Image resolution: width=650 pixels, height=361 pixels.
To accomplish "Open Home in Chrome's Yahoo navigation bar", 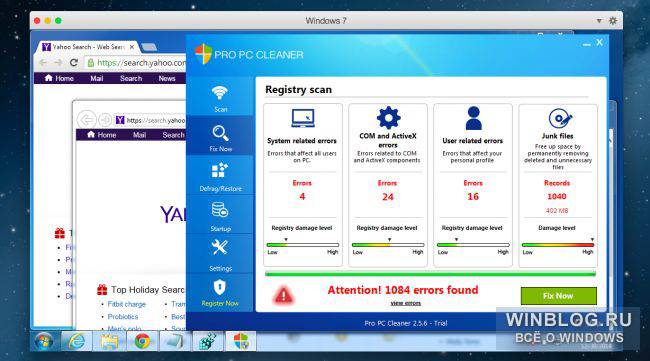I will tap(59, 78).
